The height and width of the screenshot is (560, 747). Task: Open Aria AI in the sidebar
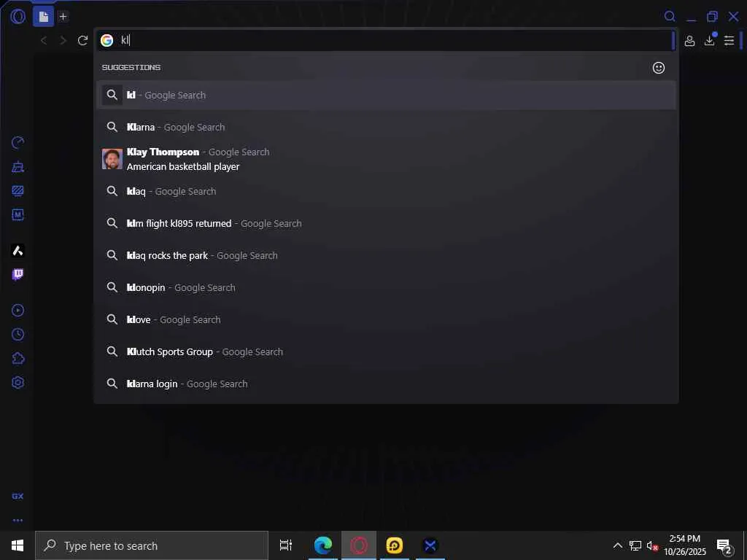tap(18, 251)
